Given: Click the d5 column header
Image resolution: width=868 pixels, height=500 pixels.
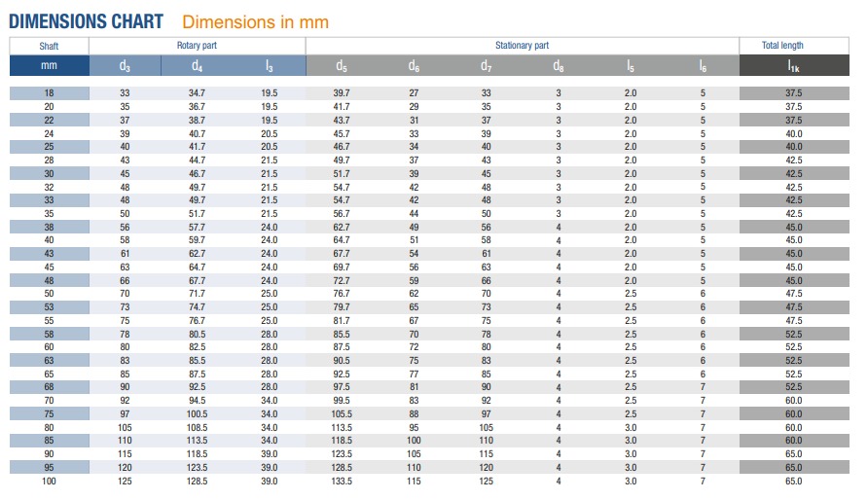Looking at the screenshot, I should 342,66.
